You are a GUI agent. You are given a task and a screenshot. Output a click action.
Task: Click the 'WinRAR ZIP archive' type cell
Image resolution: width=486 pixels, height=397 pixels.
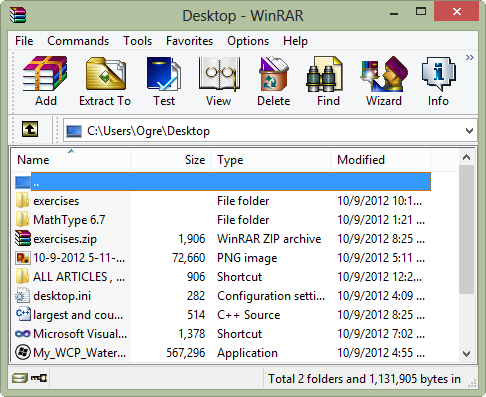[269, 239]
